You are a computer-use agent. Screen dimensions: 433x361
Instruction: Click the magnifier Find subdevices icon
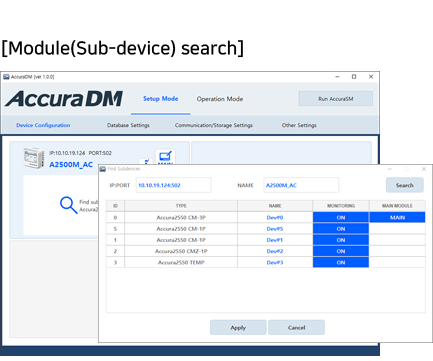click(69, 205)
